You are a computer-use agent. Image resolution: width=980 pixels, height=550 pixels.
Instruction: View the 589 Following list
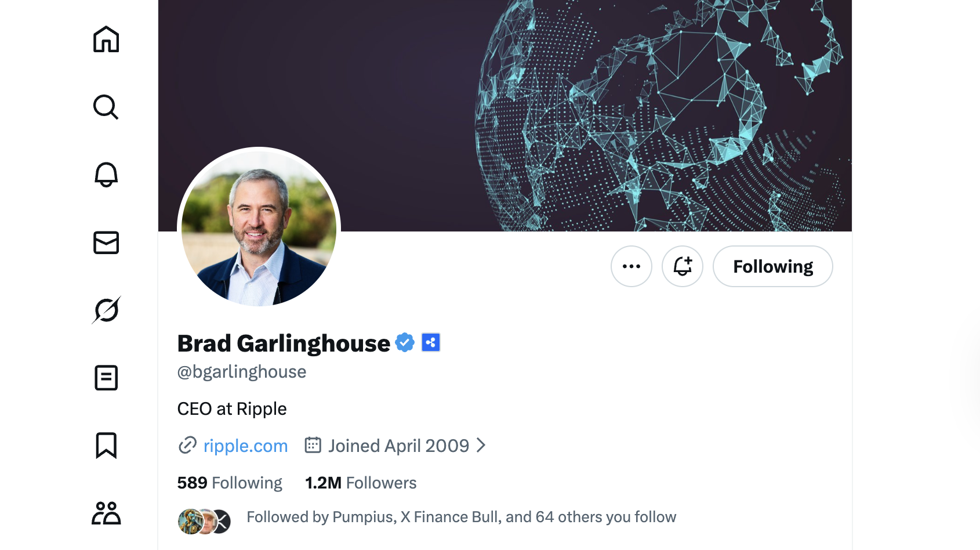230,482
